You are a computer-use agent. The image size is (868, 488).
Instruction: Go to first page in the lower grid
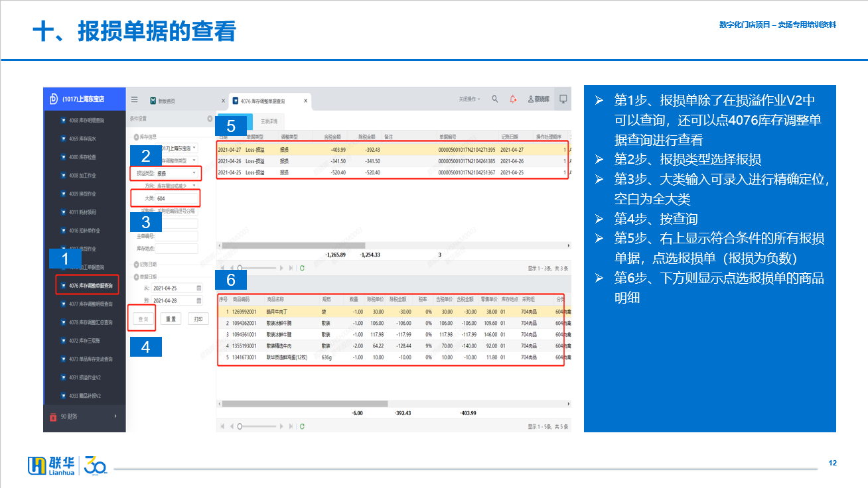coord(223,426)
